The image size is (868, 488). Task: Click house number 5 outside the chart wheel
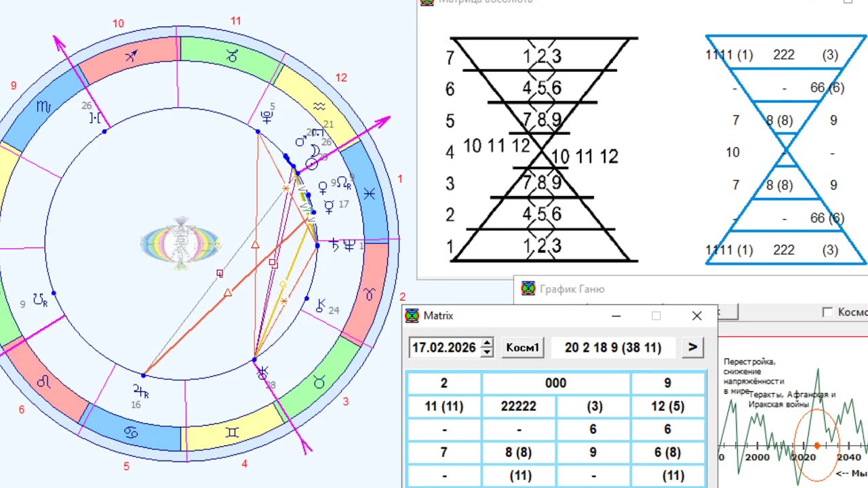click(126, 466)
